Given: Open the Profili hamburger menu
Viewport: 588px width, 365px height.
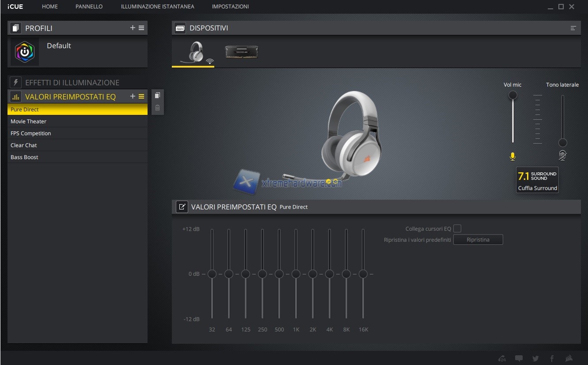Looking at the screenshot, I should (141, 28).
